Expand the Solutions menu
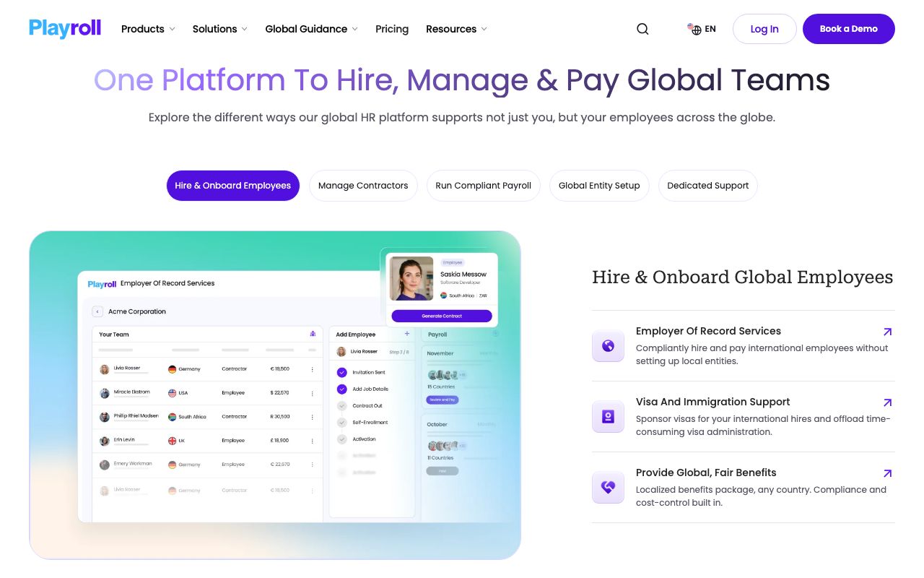The width and height of the screenshot is (924, 578). [x=219, y=29]
